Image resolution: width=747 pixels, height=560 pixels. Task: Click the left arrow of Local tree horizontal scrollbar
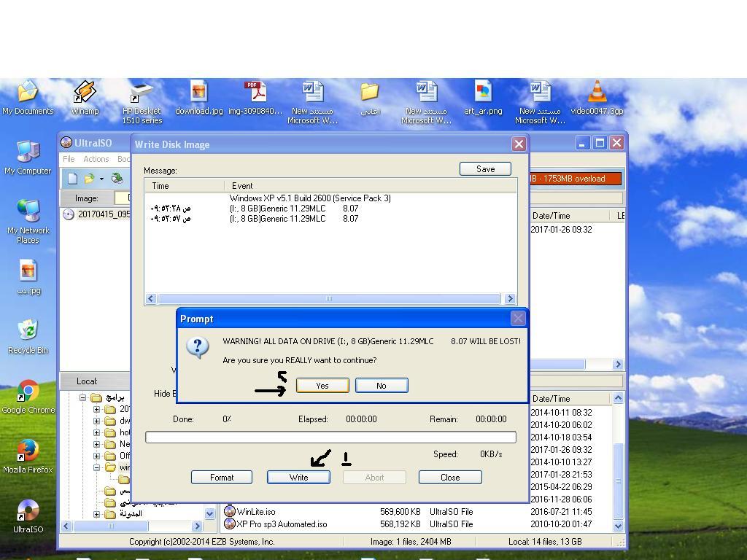pos(66,526)
